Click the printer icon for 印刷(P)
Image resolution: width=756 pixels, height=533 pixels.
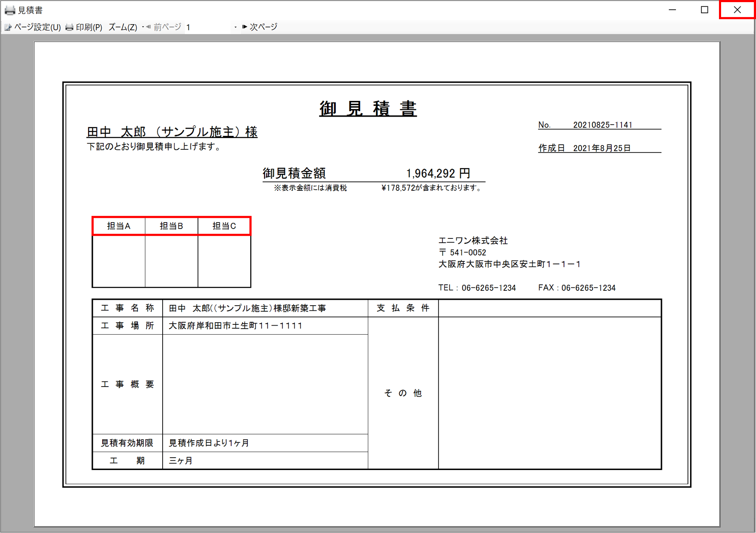tap(69, 27)
